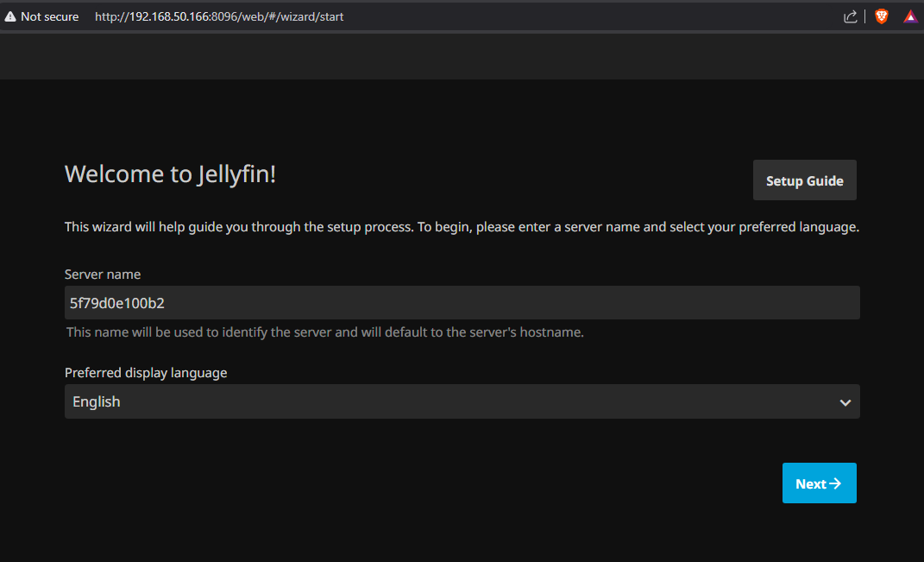Screen dimensions: 924x562
Task: Click the server hostname hint text
Action: 324,332
